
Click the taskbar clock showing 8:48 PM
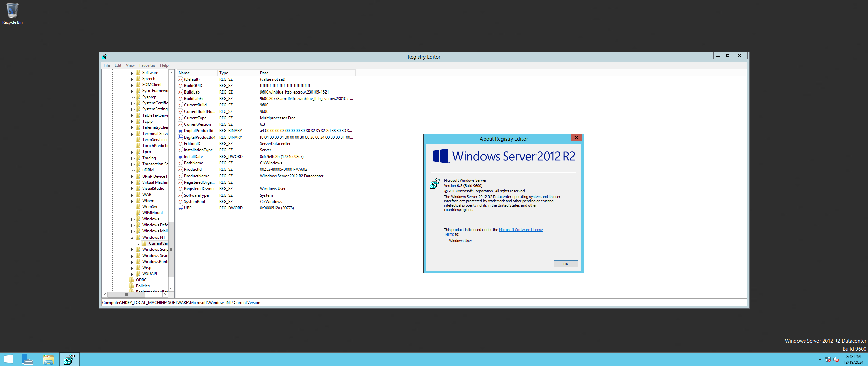pyautogui.click(x=853, y=359)
